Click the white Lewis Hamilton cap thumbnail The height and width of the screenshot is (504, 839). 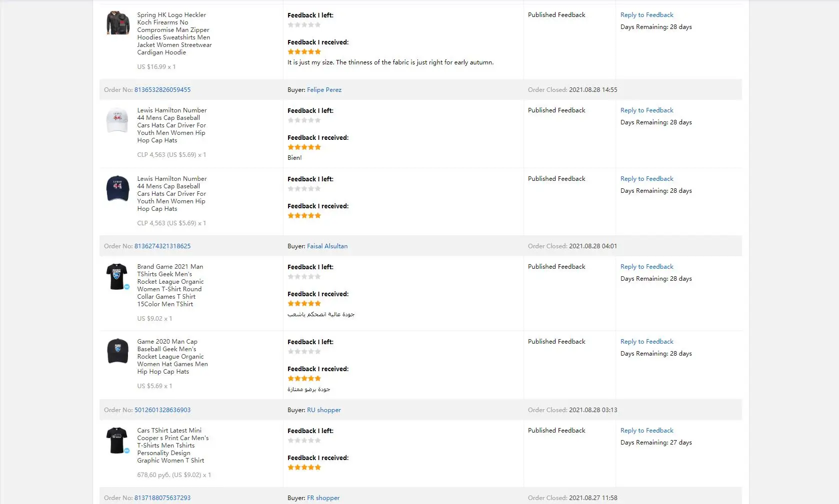coord(117,120)
